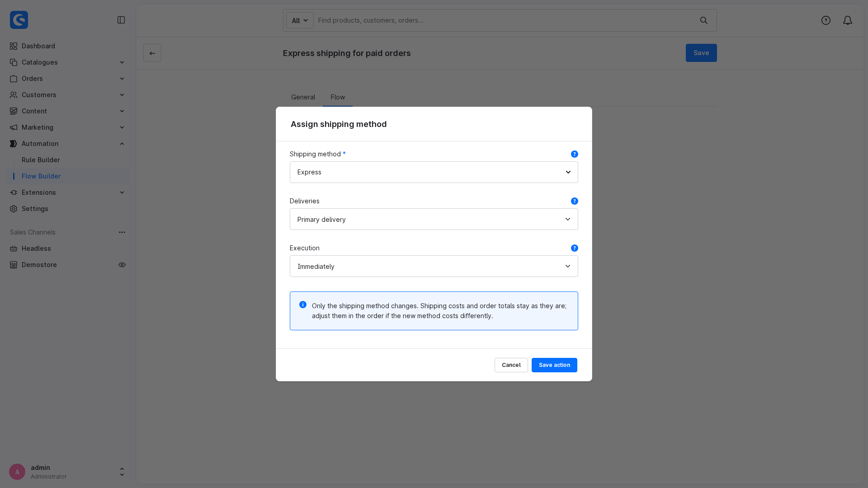Open the help circle icon in the header
868x488 pixels.
826,20
